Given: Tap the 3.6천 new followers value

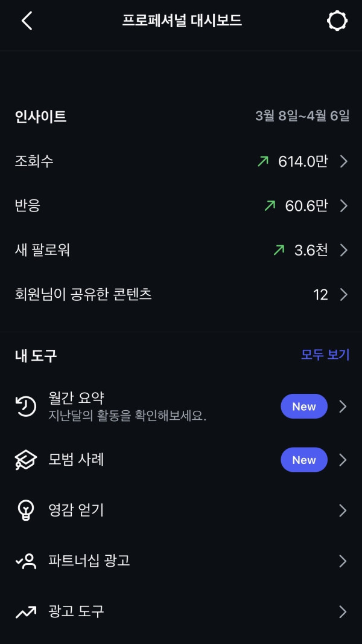Looking at the screenshot, I should [311, 250].
